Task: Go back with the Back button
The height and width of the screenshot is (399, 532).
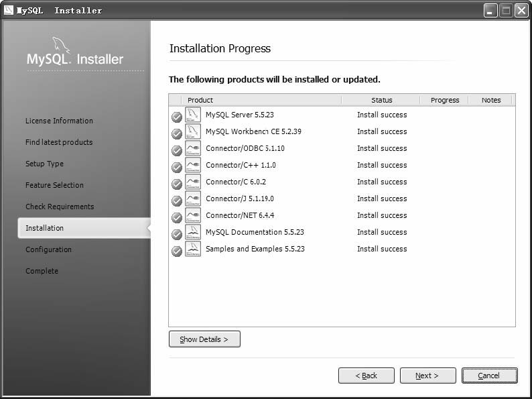Action: [x=367, y=376]
